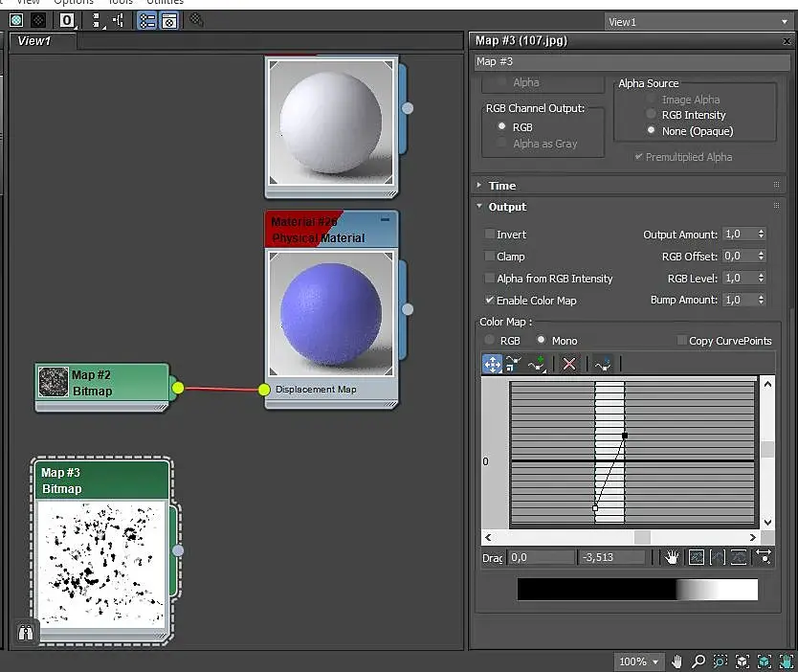798x672 pixels.
Task: Click the Map #3 bitmap preview thumbnail
Action: click(x=101, y=564)
